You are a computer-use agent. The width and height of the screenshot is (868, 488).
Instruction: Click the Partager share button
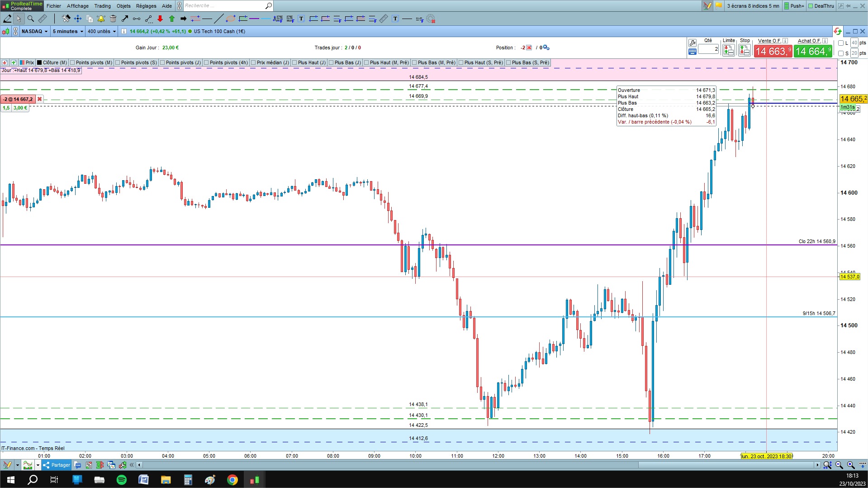tap(57, 465)
